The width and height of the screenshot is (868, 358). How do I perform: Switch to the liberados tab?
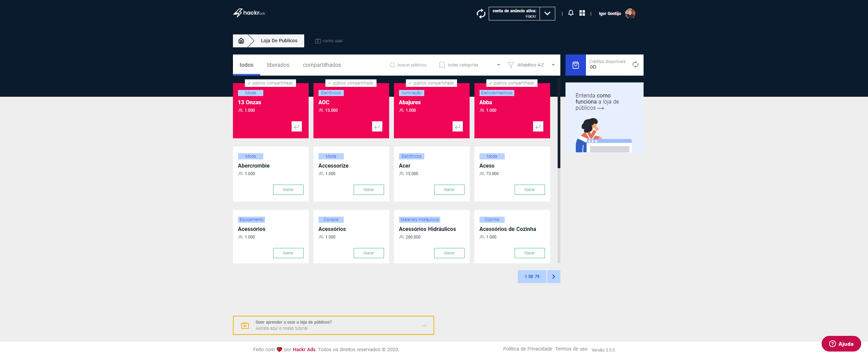point(278,65)
